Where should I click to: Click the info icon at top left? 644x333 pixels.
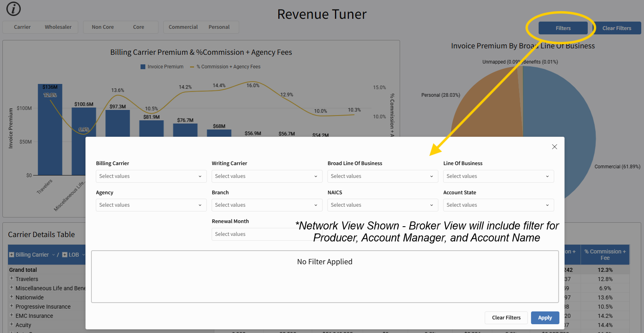[14, 9]
